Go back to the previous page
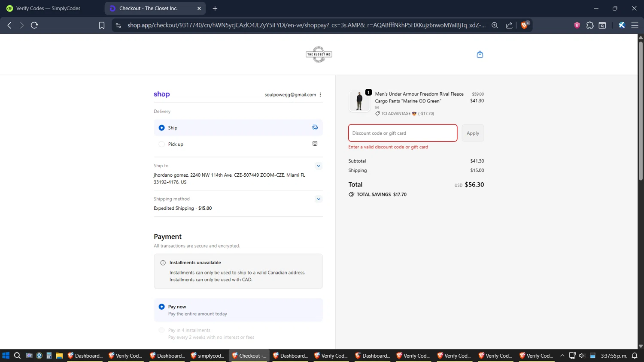The image size is (644, 362). [9, 25]
